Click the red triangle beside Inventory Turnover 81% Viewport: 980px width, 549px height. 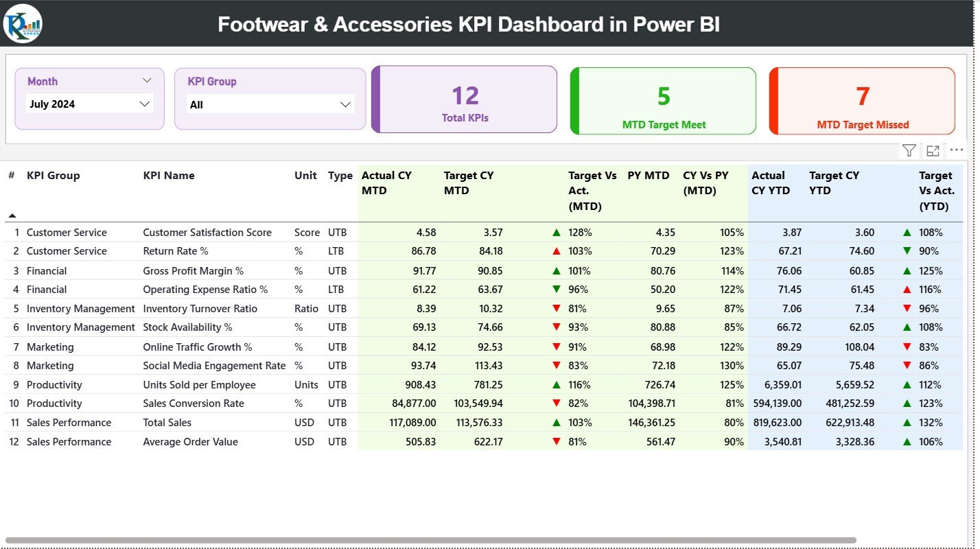pyautogui.click(x=556, y=308)
